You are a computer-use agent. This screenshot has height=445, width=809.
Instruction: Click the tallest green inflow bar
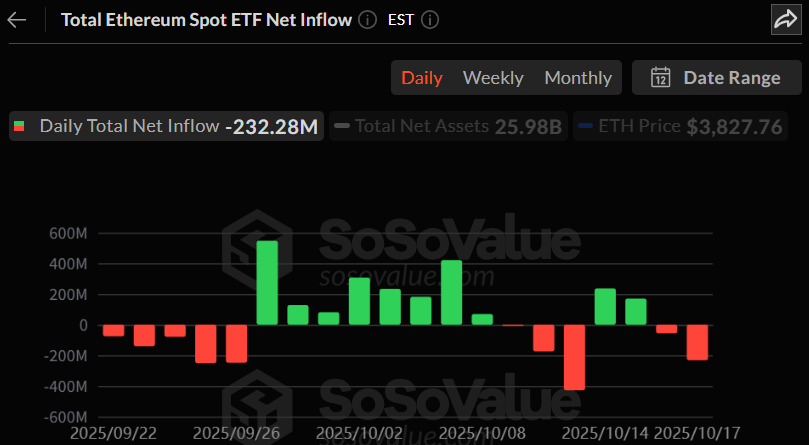pyautogui.click(x=267, y=283)
